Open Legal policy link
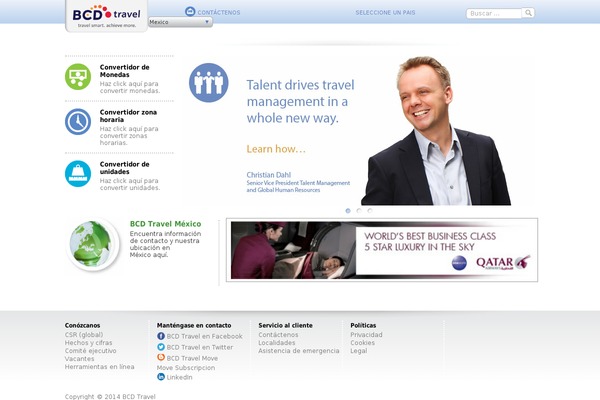The height and width of the screenshot is (400, 600). coord(359,351)
